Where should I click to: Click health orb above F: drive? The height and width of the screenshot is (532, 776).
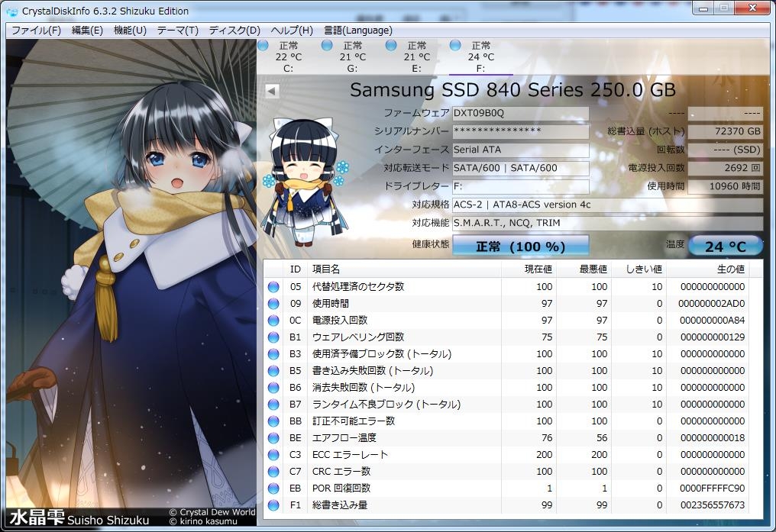tap(455, 46)
